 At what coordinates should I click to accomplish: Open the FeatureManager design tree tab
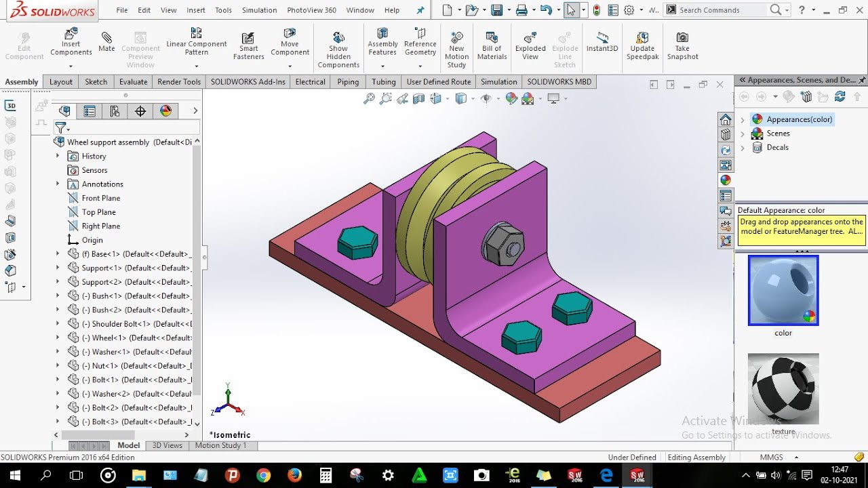(x=64, y=111)
